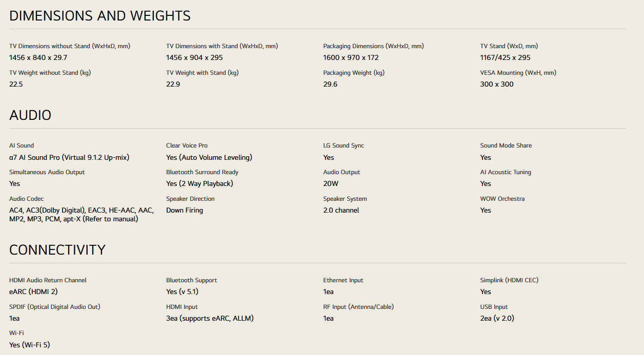Click the USB Input 2ea (v 2.0) value
The width and height of the screenshot is (644, 355).
(x=497, y=318)
